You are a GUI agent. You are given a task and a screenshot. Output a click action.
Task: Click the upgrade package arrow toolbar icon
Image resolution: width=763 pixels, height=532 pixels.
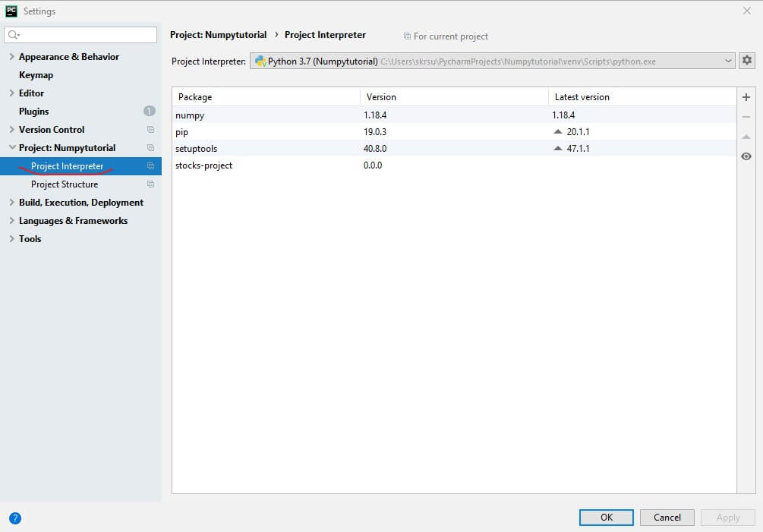tap(746, 137)
